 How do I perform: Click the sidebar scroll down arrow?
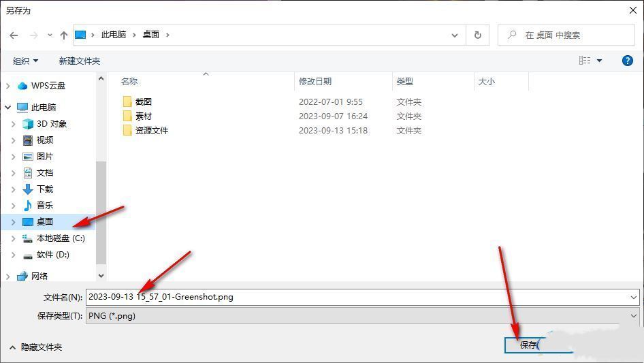[x=101, y=276]
